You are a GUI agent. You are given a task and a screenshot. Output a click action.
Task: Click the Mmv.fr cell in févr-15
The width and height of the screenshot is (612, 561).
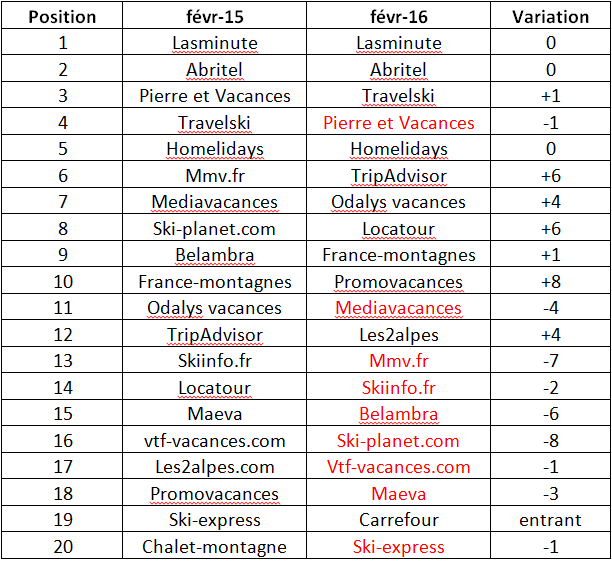[x=215, y=175]
